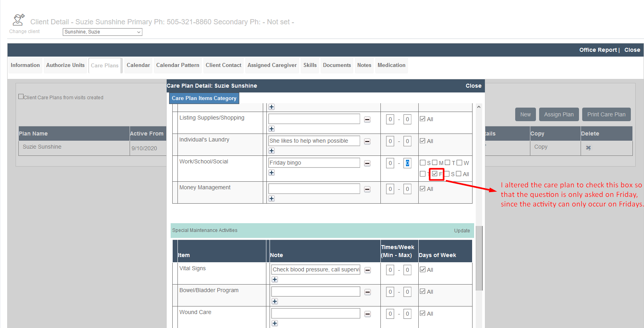Open Client Contact tab
Viewport: 644px width, 328px height.
coord(223,65)
